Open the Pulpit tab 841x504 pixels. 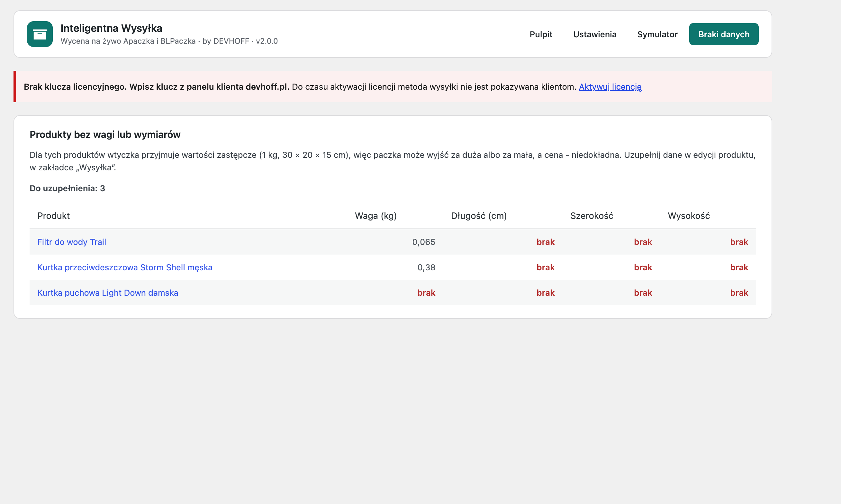click(541, 34)
